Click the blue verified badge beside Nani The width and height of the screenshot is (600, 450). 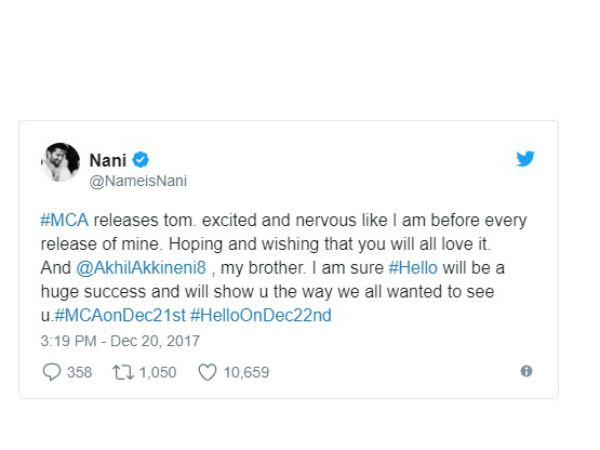click(x=142, y=159)
